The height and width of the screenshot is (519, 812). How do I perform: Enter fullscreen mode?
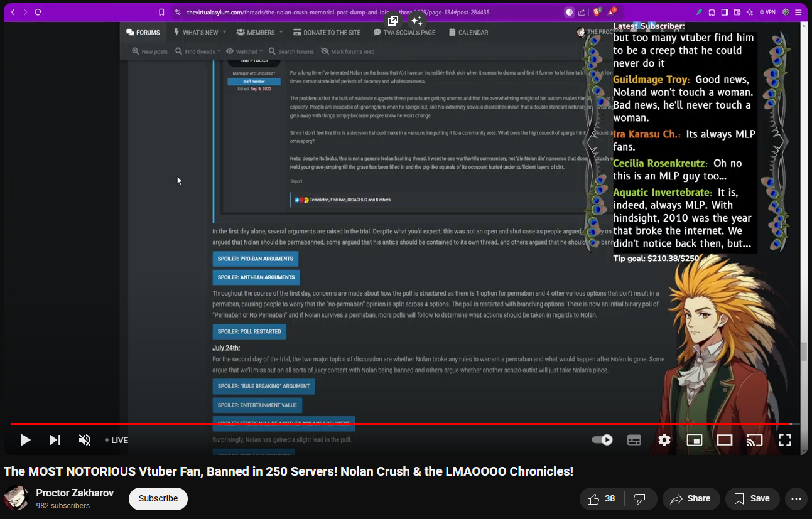click(785, 440)
